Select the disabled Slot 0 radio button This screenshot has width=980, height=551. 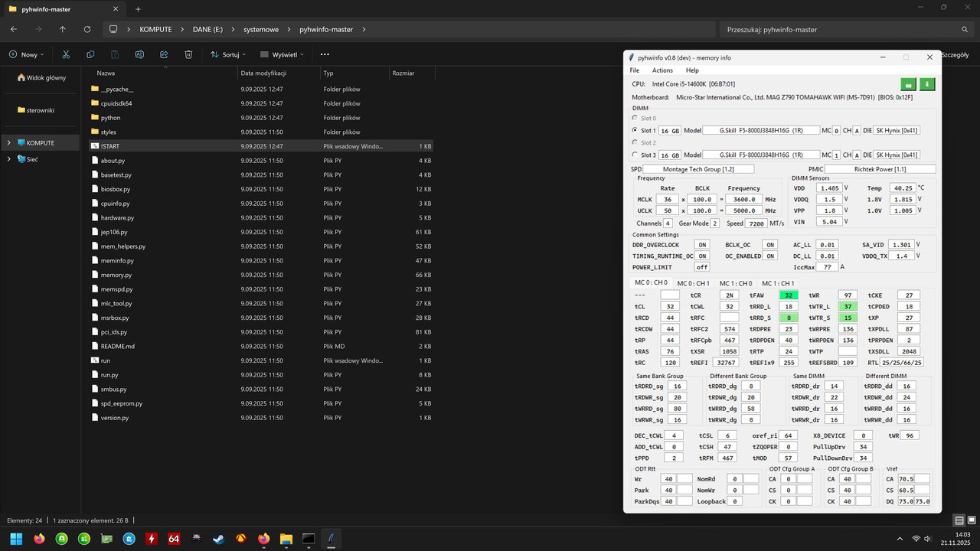635,119
